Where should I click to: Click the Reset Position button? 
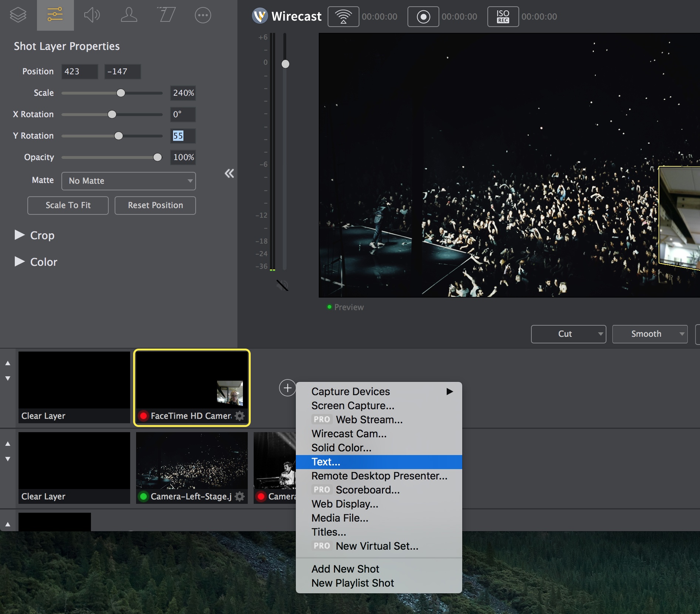[x=155, y=205]
